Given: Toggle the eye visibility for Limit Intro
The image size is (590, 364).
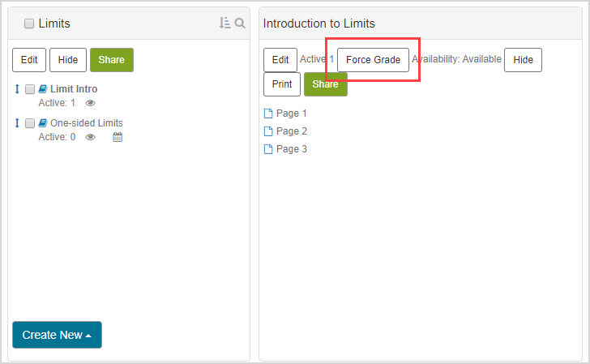Looking at the screenshot, I should [91, 103].
